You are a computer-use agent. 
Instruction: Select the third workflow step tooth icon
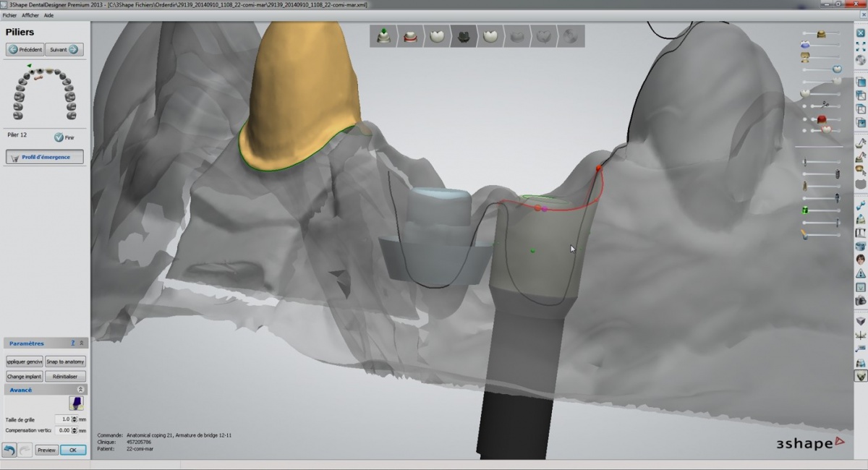(x=437, y=36)
